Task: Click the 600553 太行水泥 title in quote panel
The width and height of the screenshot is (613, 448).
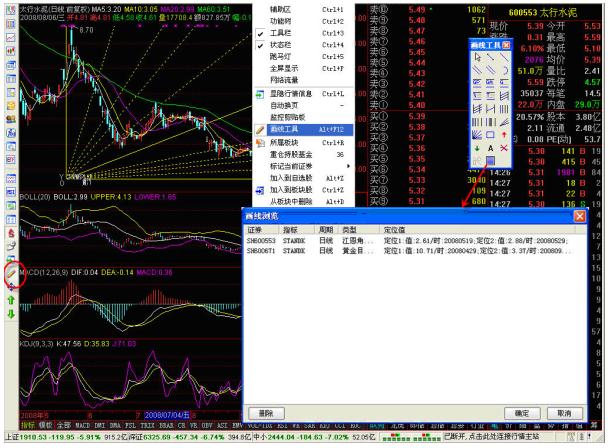Action: tap(543, 13)
